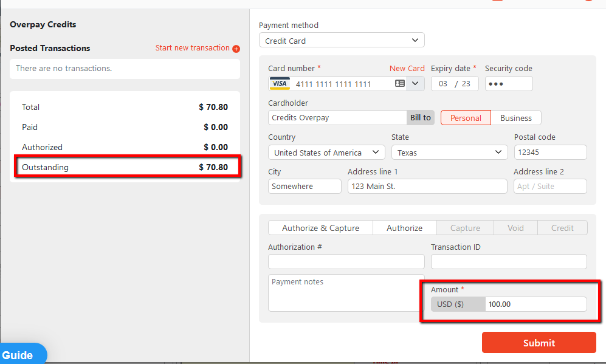
Task: Expand the State dropdown showing Texas
Action: click(x=449, y=153)
